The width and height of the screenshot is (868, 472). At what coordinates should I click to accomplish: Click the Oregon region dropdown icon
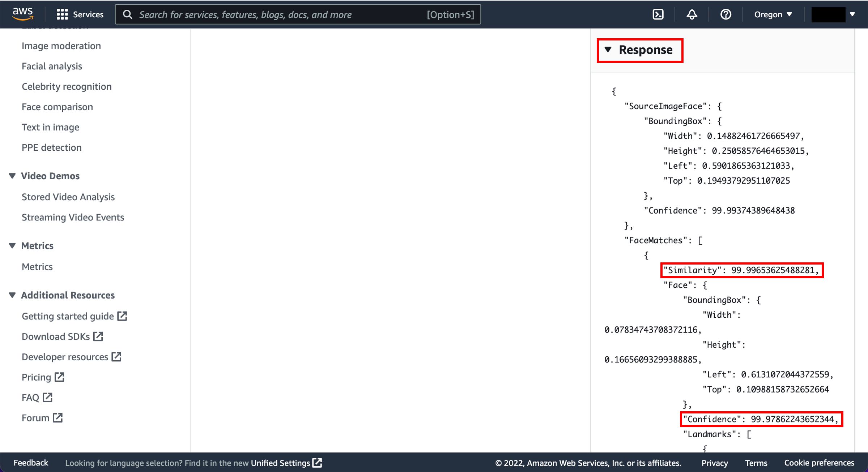[x=789, y=14]
